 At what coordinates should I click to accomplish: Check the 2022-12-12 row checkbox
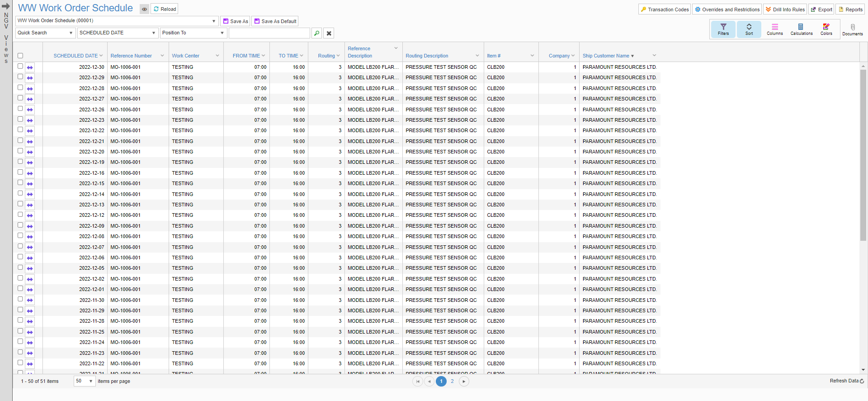(x=20, y=214)
